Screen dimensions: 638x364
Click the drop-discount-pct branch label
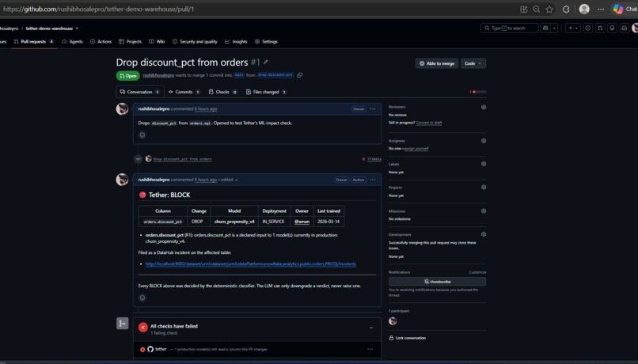275,75
